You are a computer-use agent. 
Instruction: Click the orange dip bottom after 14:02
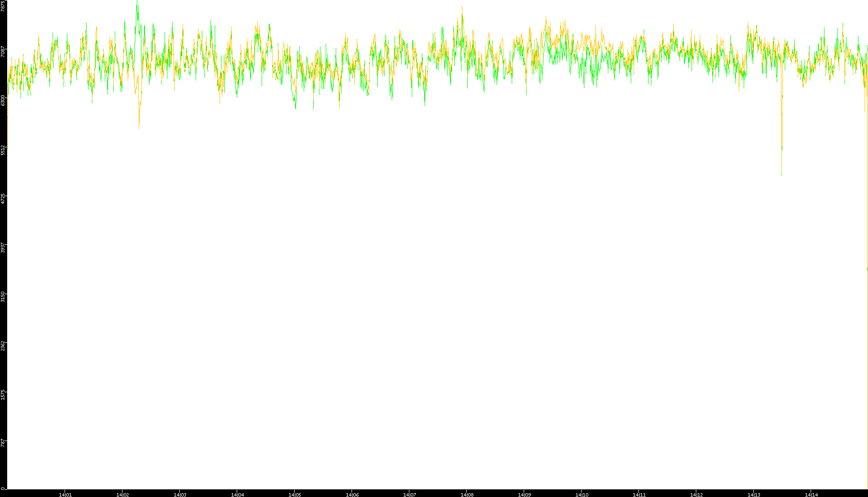click(139, 128)
